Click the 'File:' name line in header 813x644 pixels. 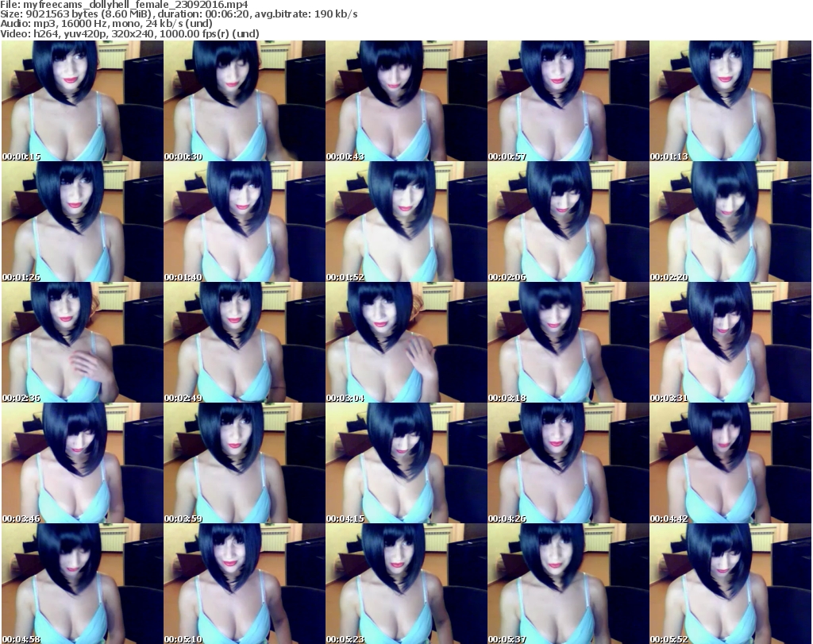point(124,5)
